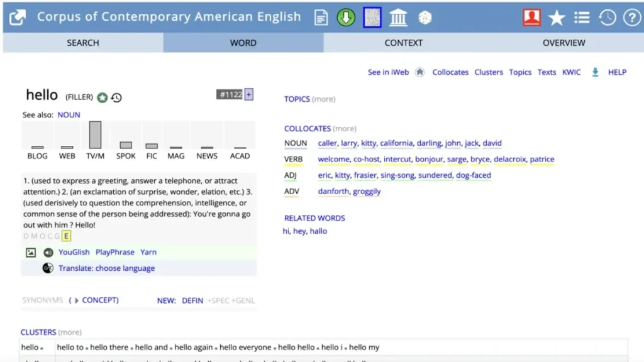
Task: Open the OVERVIEW tab
Action: tap(563, 43)
